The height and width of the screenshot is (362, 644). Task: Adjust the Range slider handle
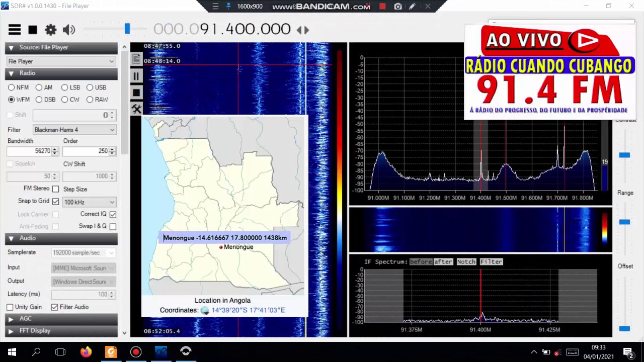(624, 222)
